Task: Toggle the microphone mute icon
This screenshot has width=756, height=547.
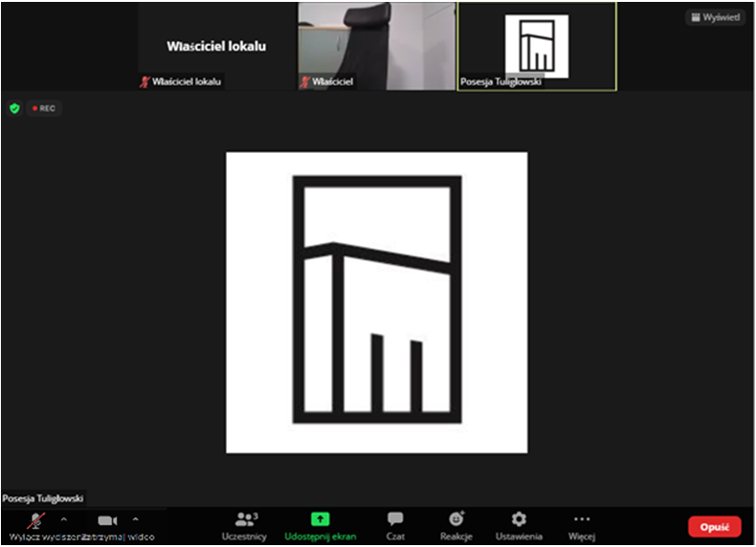Action: (x=36, y=520)
